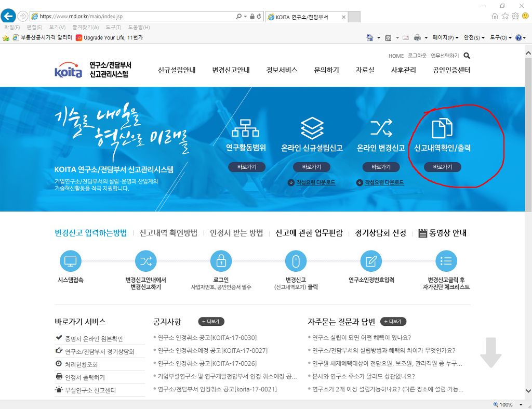
Task: Click the 변경신고 mouse step icon
Action: 296,261
